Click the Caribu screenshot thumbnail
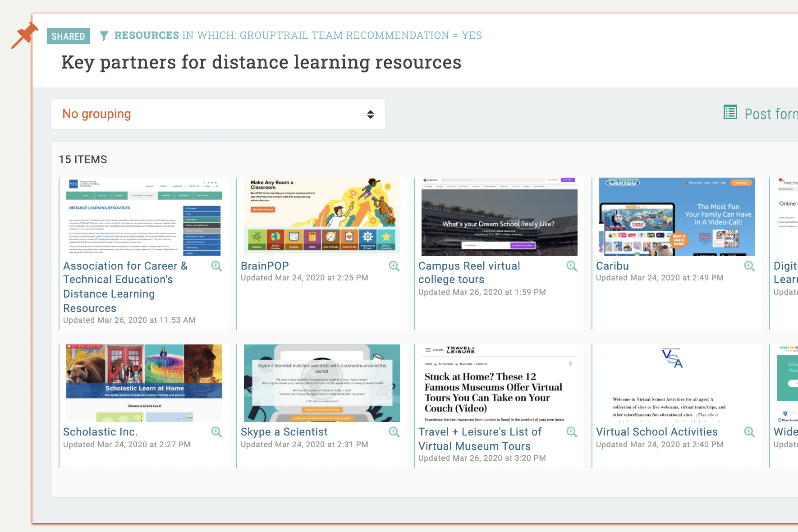 click(677, 217)
